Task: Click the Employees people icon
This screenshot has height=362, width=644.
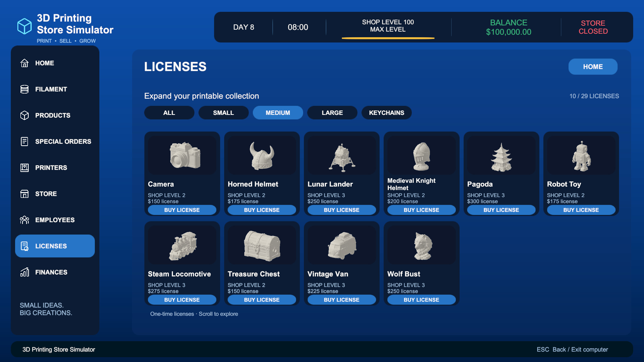Action: coord(24,220)
